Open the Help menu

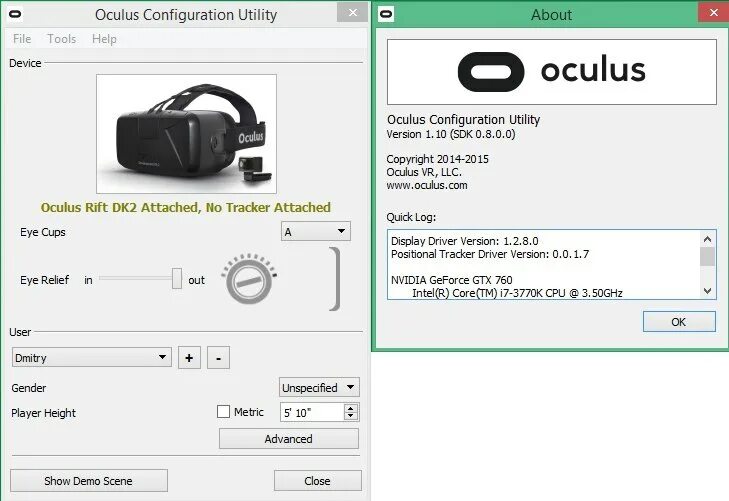click(x=104, y=39)
